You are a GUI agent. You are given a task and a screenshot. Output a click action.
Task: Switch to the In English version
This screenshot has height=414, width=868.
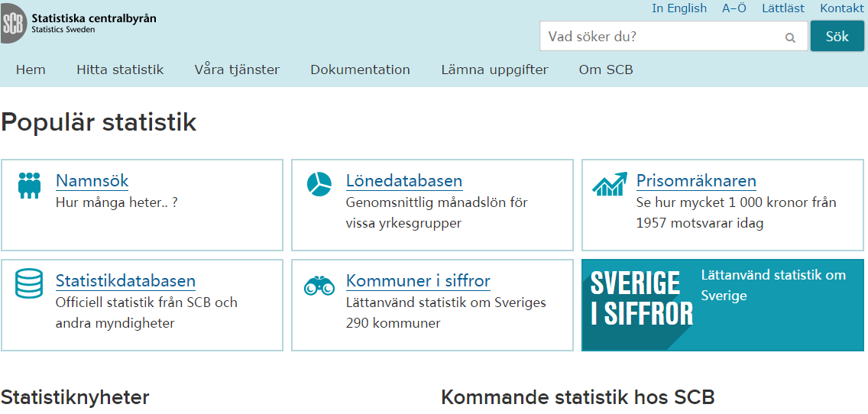[679, 8]
